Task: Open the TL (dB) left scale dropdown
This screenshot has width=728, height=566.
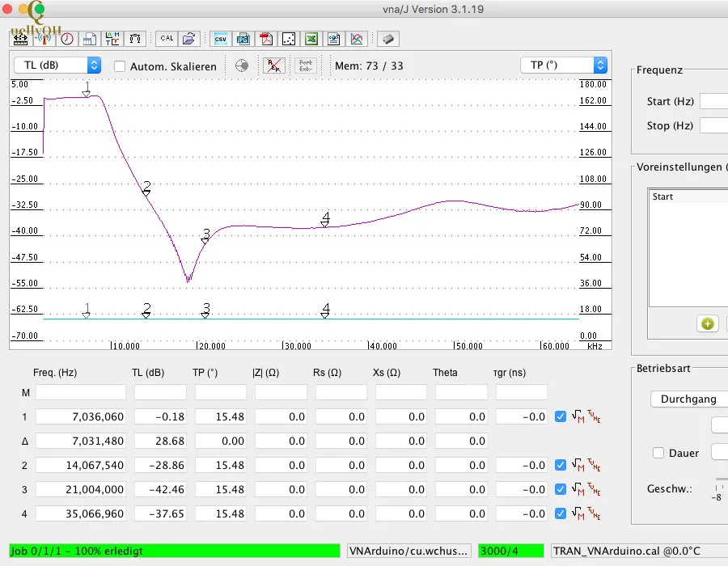Action: (57, 65)
